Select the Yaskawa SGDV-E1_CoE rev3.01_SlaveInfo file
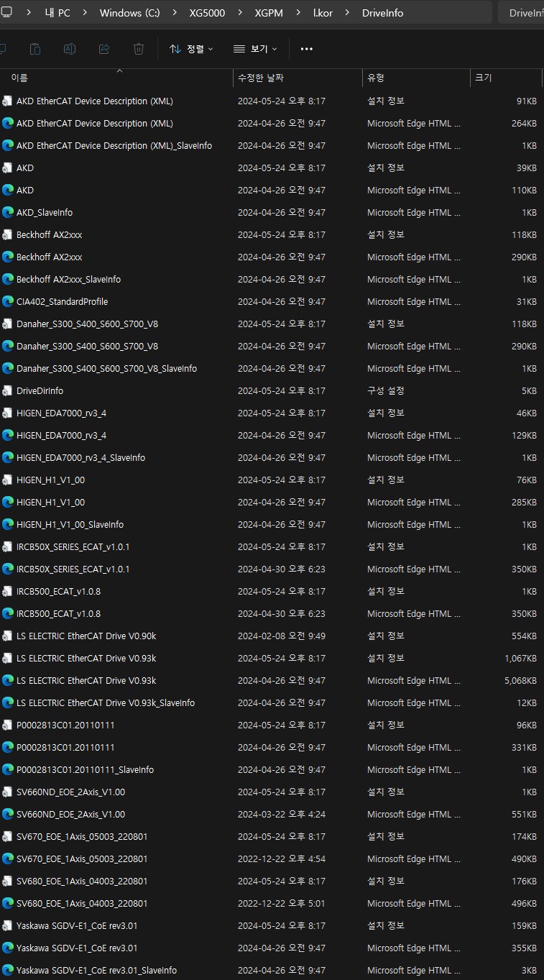The image size is (544, 980). pos(96,970)
